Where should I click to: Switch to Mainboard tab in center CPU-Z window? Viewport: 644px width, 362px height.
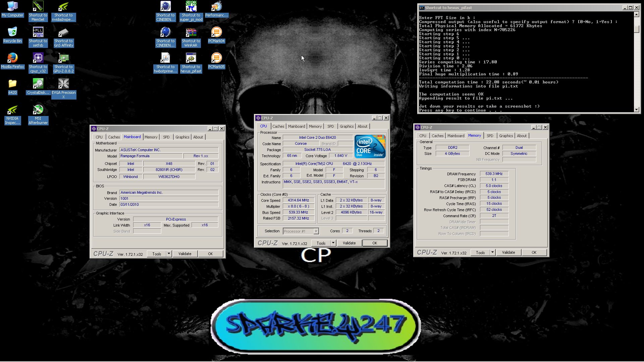pyautogui.click(x=297, y=126)
